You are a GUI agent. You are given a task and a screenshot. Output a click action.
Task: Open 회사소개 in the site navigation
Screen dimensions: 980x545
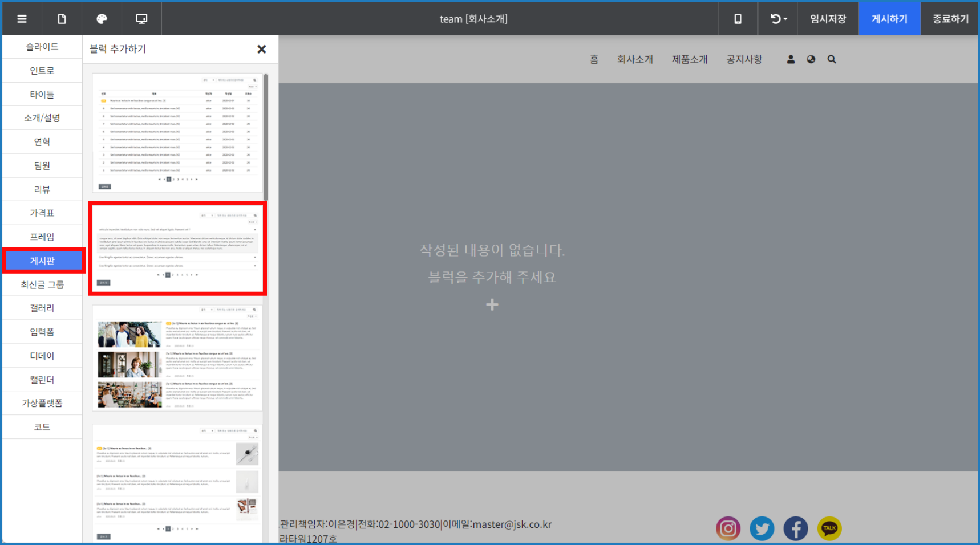point(635,59)
